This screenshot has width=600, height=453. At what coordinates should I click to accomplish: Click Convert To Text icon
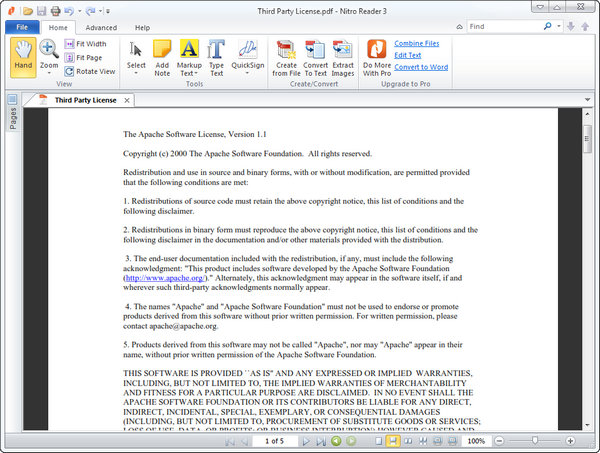point(315,56)
